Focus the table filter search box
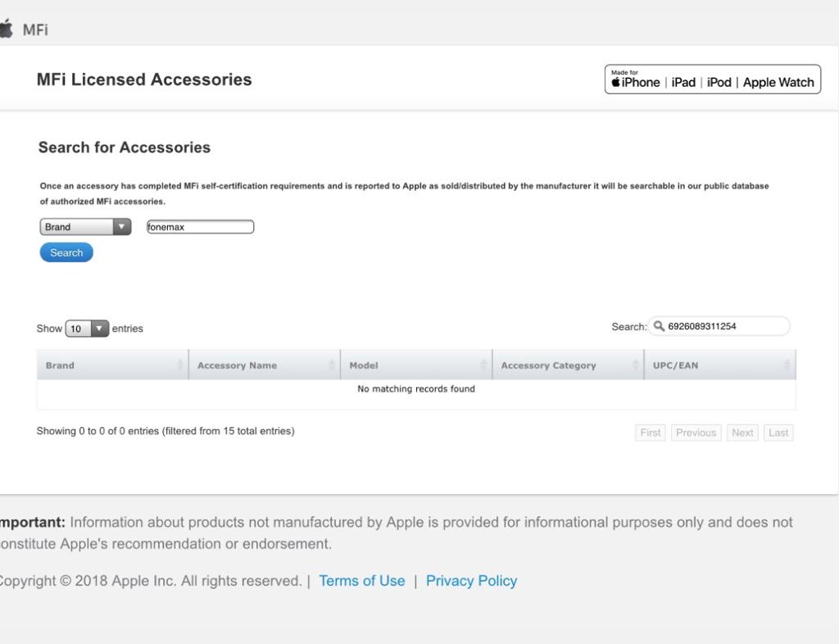839x644 pixels. pyautogui.click(x=719, y=326)
